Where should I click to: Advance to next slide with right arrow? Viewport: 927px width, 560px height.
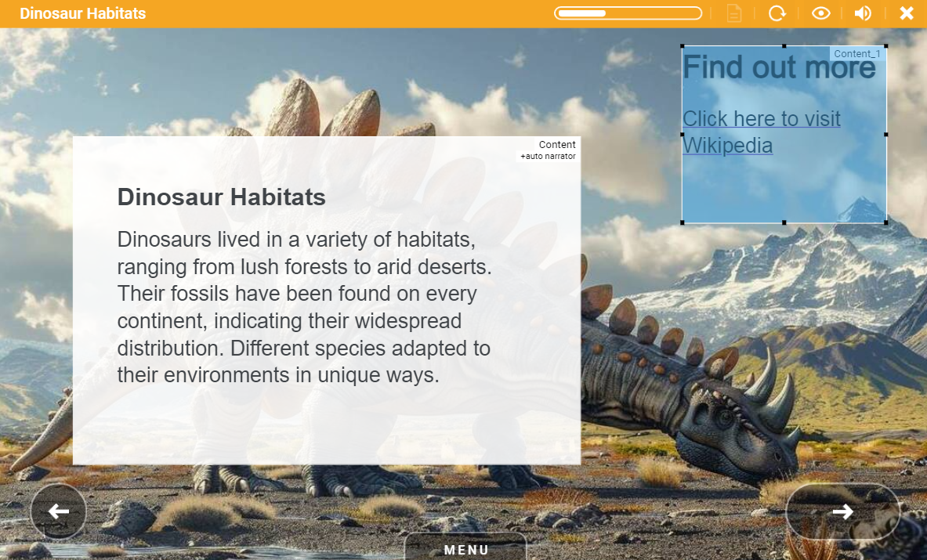coord(842,511)
